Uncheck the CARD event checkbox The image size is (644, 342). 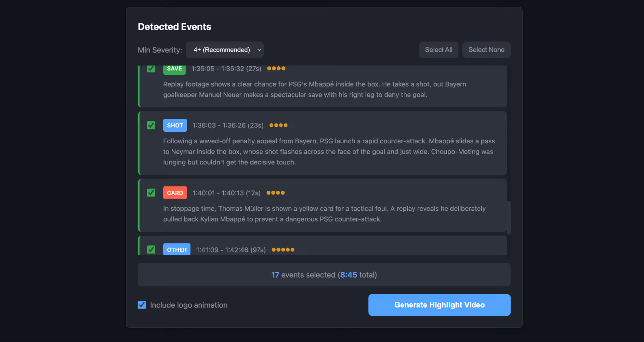coord(151,193)
